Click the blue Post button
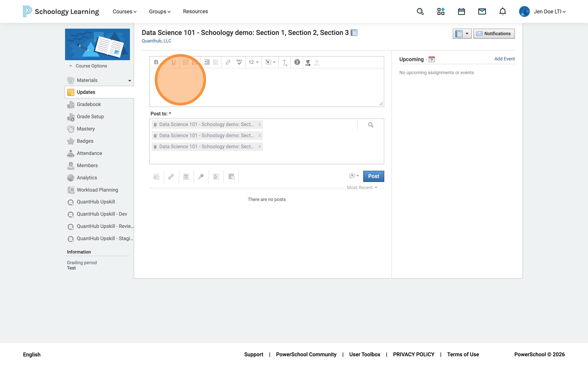Image resolution: width=588 pixels, height=366 pixels. [x=373, y=176]
